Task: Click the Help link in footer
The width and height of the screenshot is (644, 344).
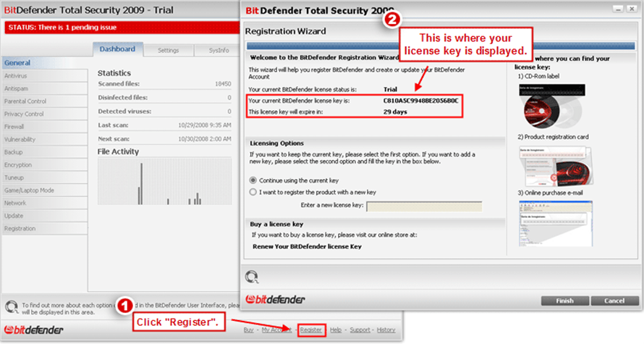Action: pyautogui.click(x=336, y=330)
